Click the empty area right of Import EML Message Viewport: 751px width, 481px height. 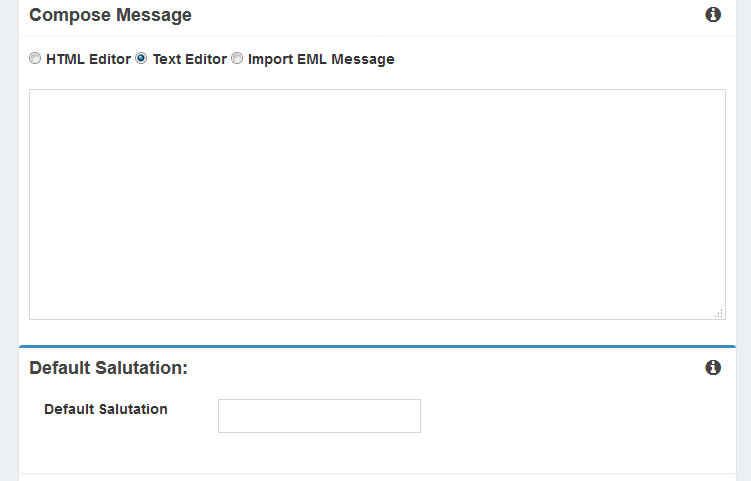point(560,59)
